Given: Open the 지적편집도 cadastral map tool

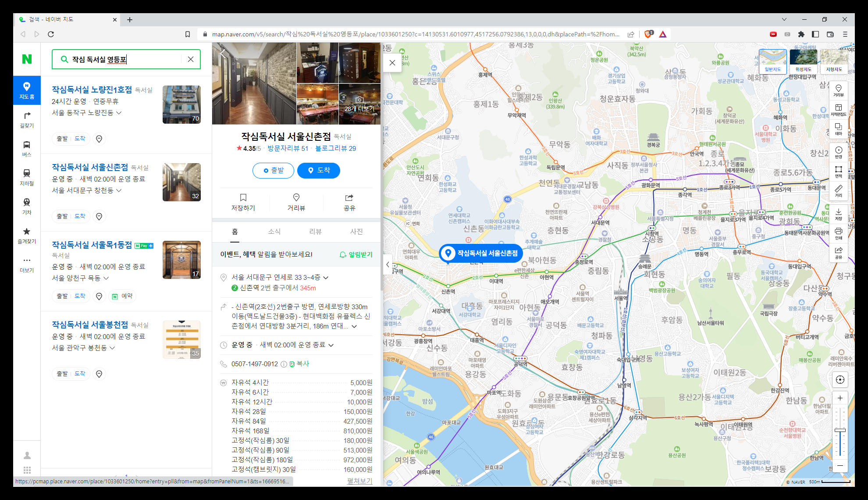Looking at the screenshot, I should point(838,110).
